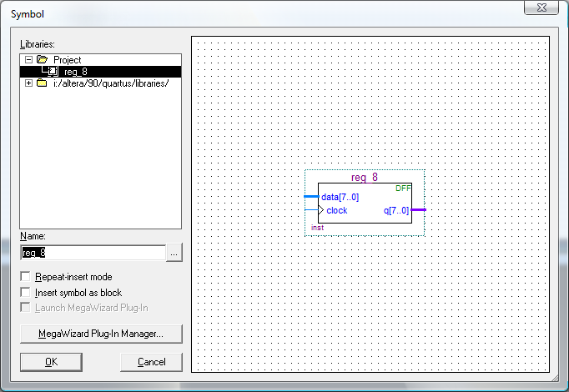Click the Cancel button
The image size is (569, 392).
point(151,362)
